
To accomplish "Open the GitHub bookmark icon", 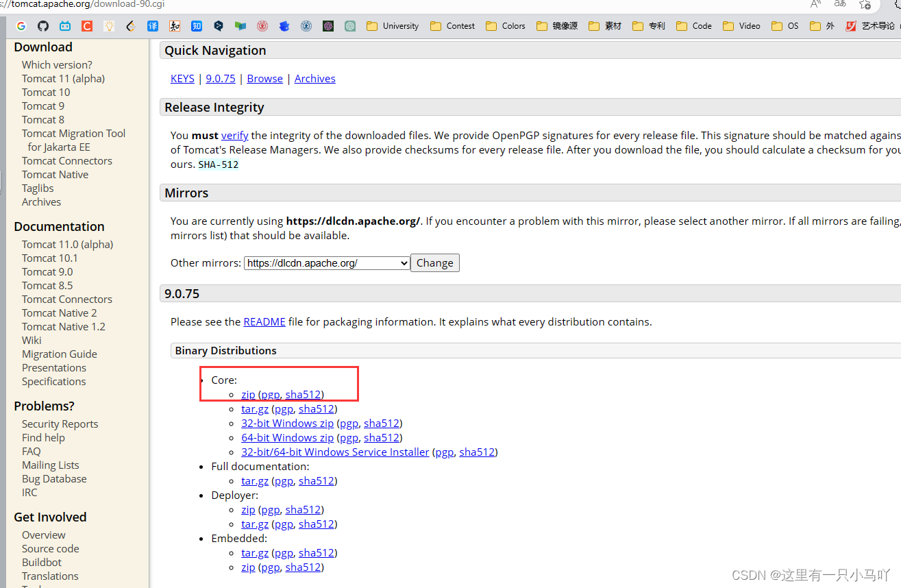I will click(43, 26).
